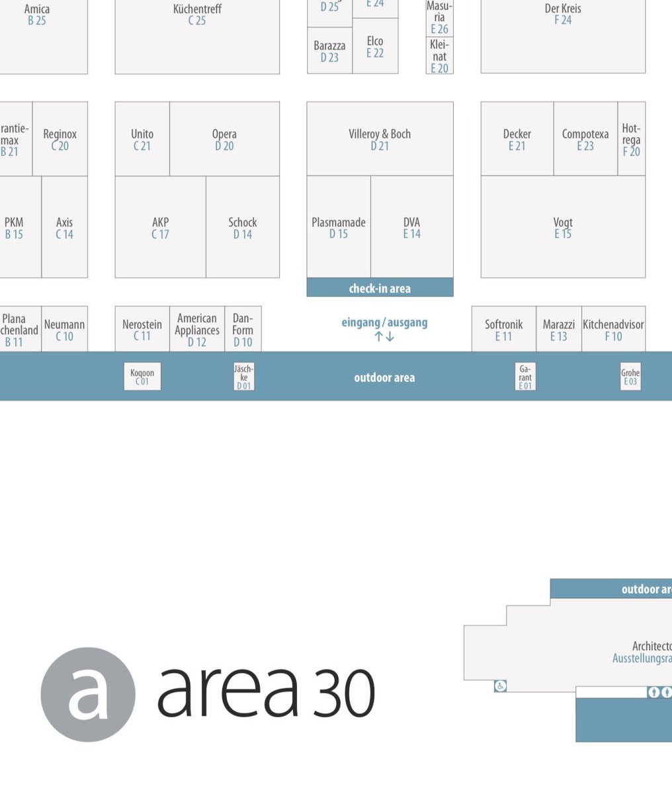Select the Hotrega F 20 booth

click(x=631, y=139)
